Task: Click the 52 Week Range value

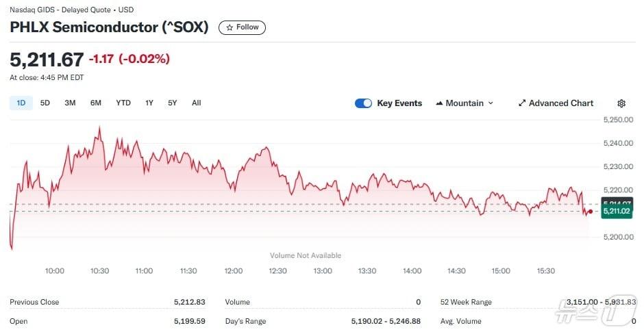Action: (x=601, y=302)
